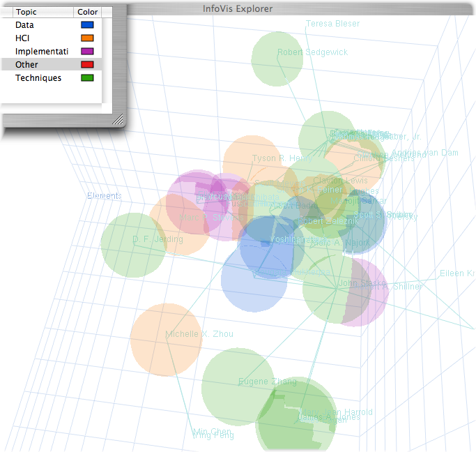Click the Elements label
The height and width of the screenshot is (452, 476).
point(105,196)
